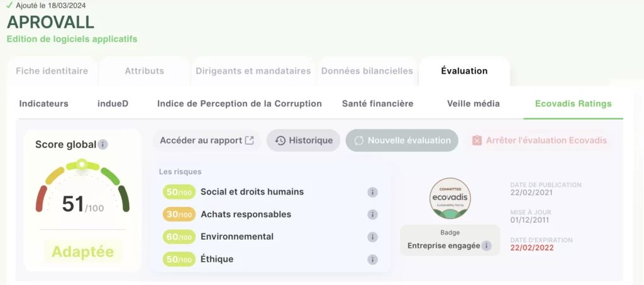Select Dirigeants et mandataires tab
This screenshot has height=285, width=644.
pyautogui.click(x=253, y=71)
